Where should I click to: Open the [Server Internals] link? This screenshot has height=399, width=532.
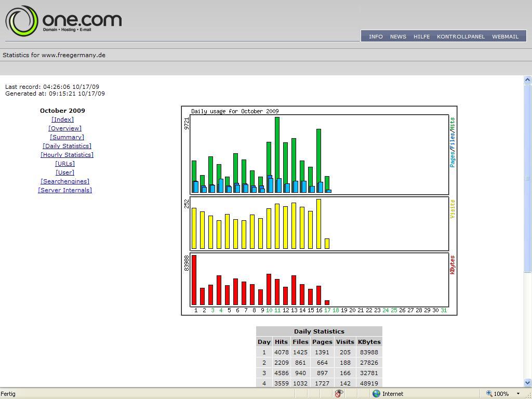pyautogui.click(x=65, y=190)
